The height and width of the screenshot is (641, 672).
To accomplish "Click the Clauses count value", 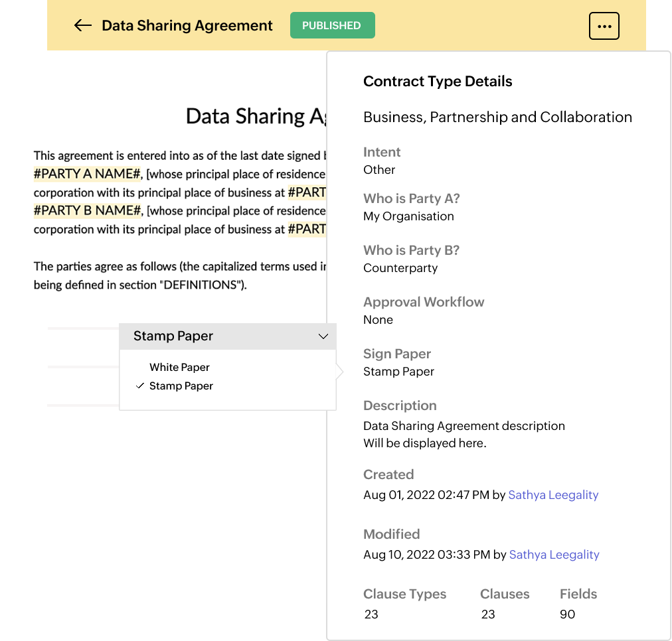I will (x=488, y=614).
